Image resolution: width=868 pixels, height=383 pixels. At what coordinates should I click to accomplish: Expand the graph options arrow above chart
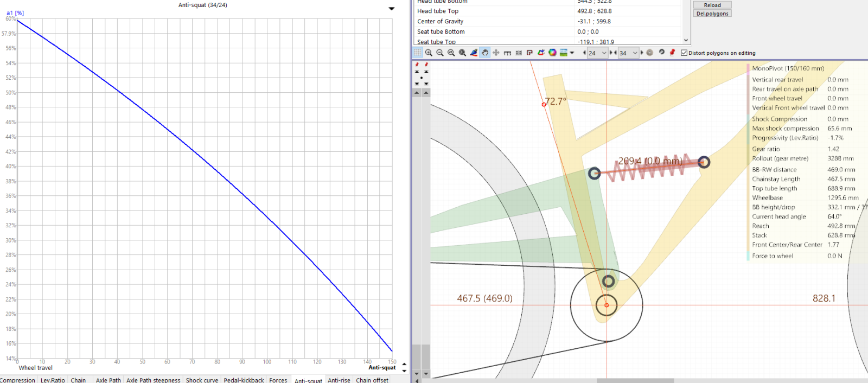coord(392,9)
